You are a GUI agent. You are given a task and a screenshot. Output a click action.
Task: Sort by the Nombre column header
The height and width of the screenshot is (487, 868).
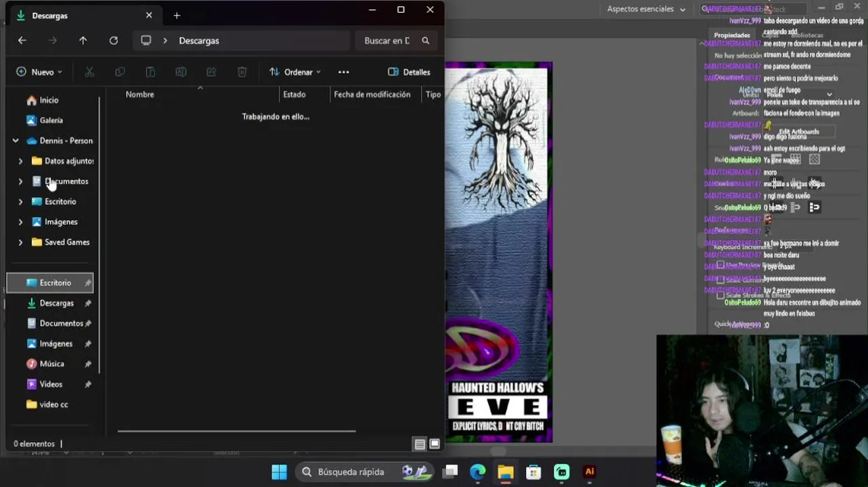pyautogui.click(x=140, y=95)
